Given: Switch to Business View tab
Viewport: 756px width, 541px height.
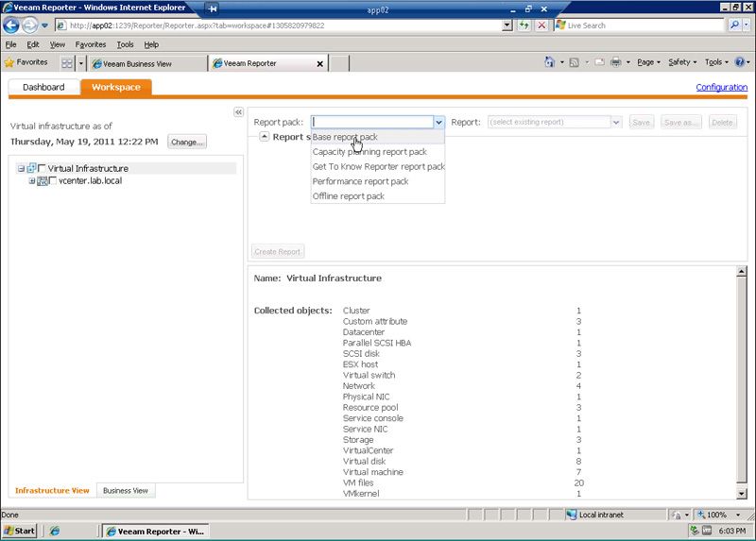Looking at the screenshot, I should click(126, 491).
